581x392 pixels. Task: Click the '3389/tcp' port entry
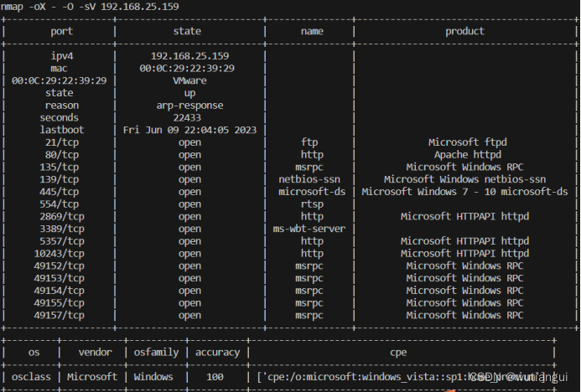[62, 229]
